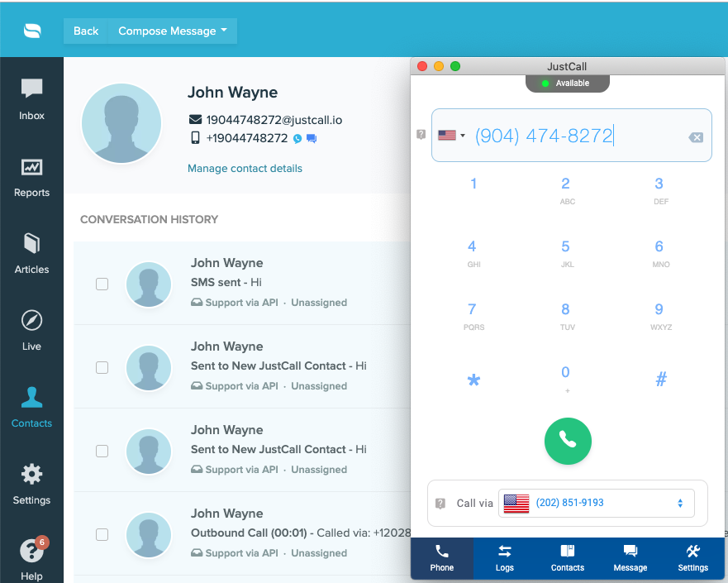
Task: Open Contacts in the sidebar
Action: 31,408
